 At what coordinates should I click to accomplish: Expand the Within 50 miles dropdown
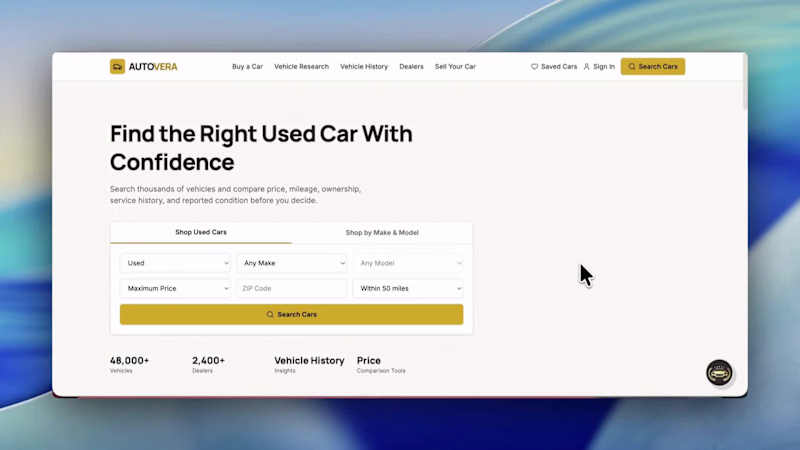tap(408, 288)
